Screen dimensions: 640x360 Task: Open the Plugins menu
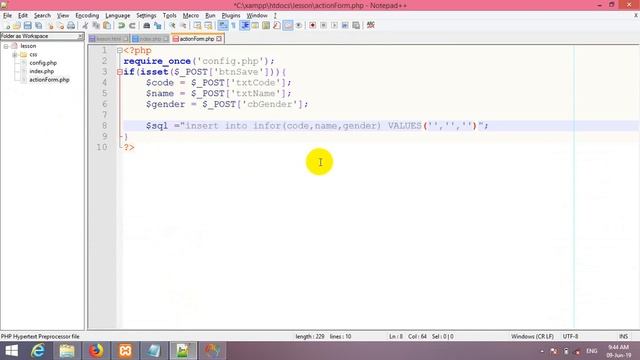(x=231, y=16)
